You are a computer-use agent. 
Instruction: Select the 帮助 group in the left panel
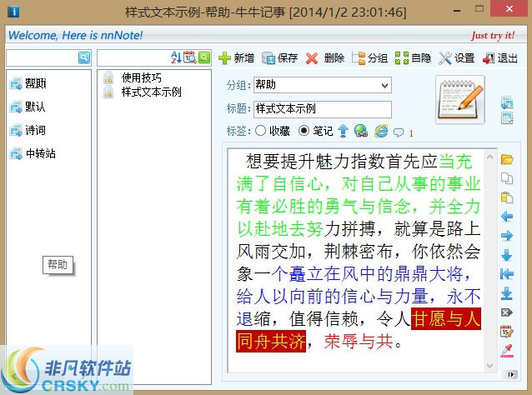click(x=28, y=83)
